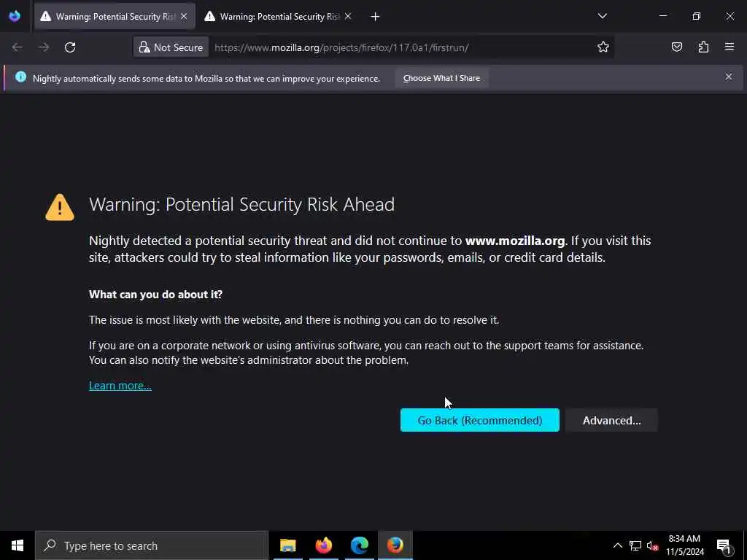The height and width of the screenshot is (560, 747).
Task: Click the back navigation arrow
Action: pyautogui.click(x=18, y=47)
